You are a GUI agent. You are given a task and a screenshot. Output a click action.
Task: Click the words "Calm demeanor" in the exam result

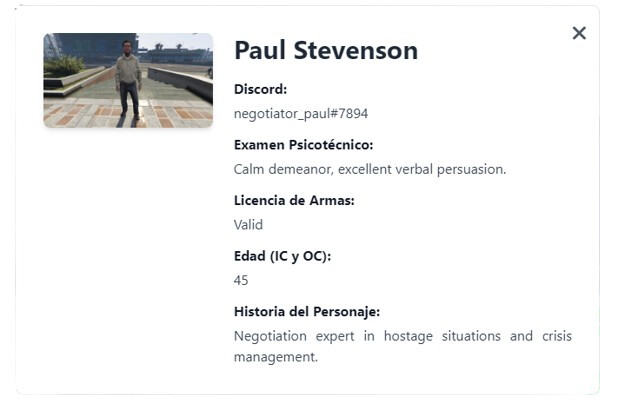[x=279, y=169]
